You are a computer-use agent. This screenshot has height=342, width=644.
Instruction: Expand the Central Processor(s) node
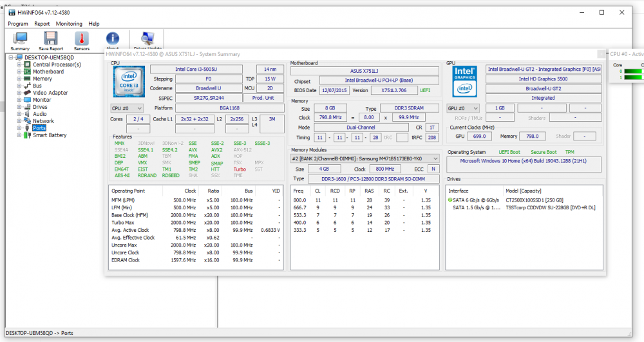point(19,64)
